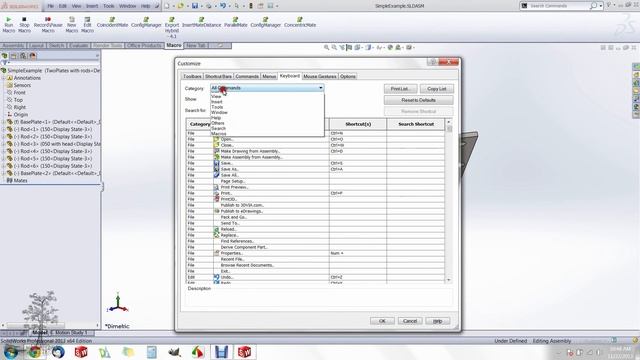Screen dimensions: 640x360
Task: Click the Undo icon in top toolbar
Action: pos(223,6)
